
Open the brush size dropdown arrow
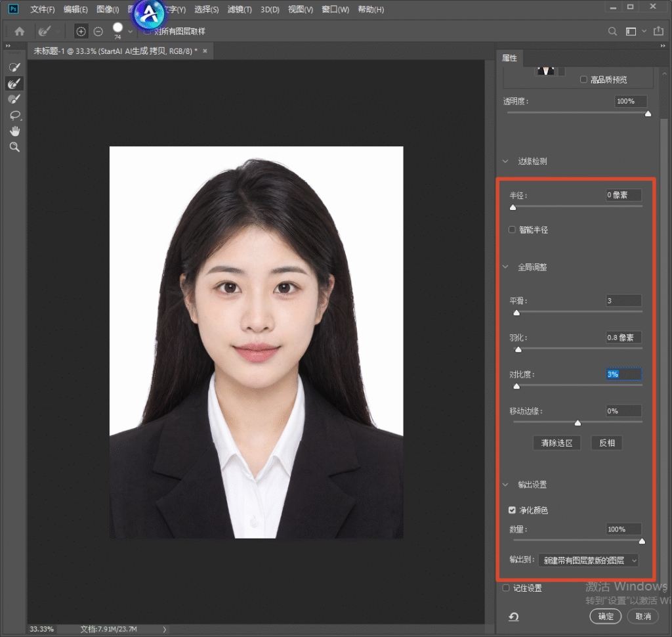[x=131, y=32]
